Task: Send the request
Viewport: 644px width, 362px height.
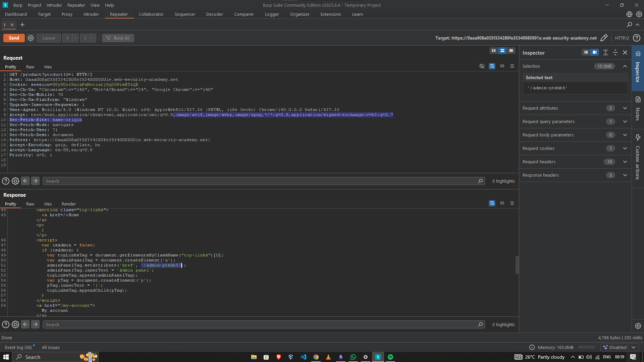Action: click(x=14, y=38)
